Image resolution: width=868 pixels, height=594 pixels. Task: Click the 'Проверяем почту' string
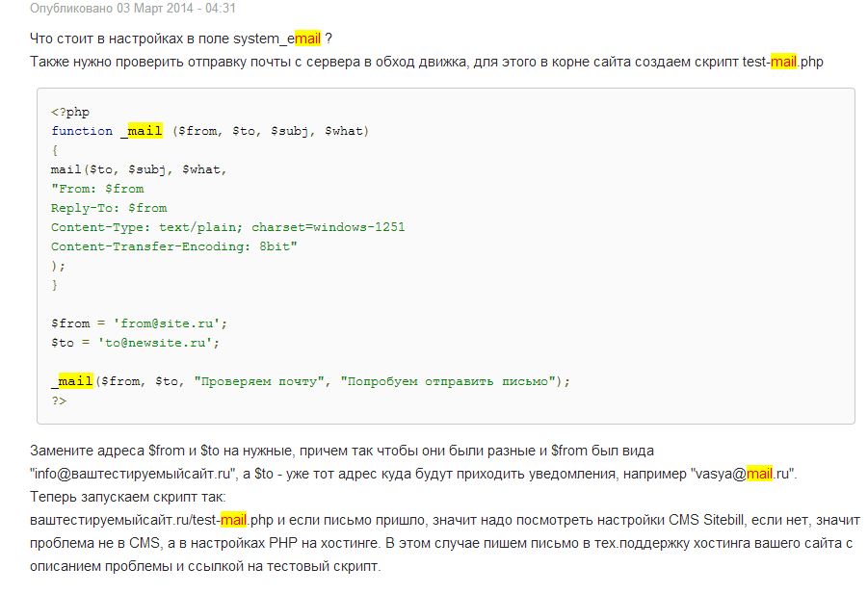[x=259, y=381]
